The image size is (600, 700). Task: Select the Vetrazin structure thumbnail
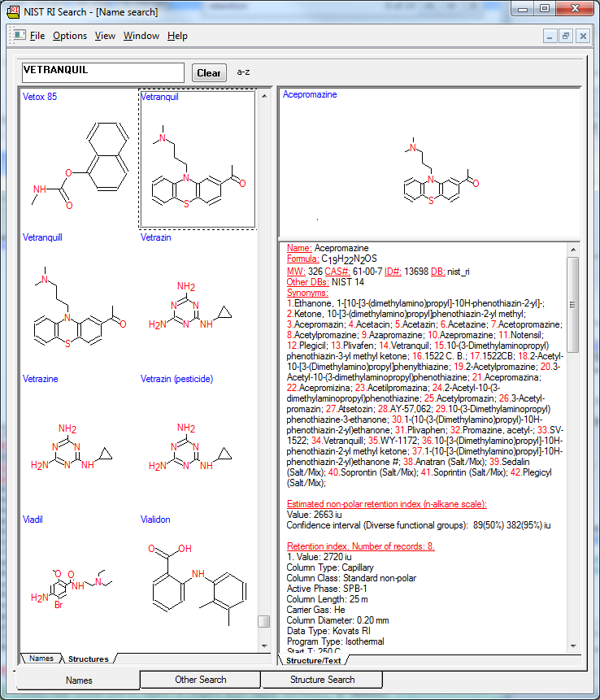(198, 300)
